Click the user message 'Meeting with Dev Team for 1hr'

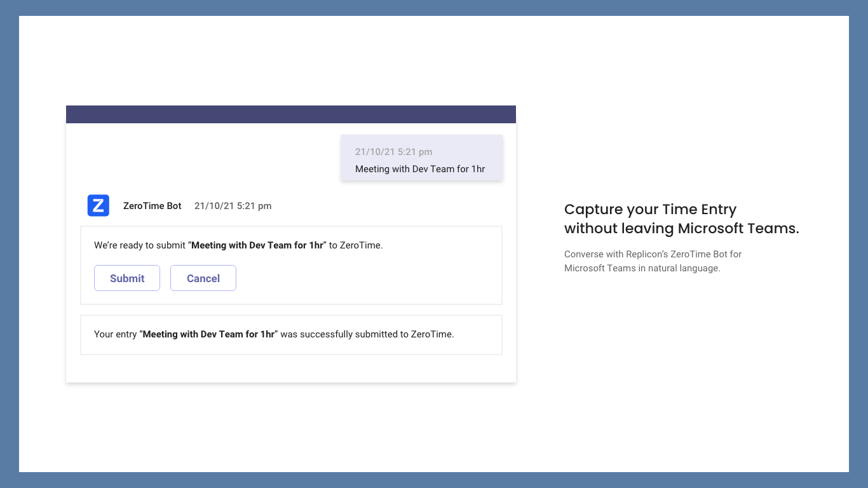pos(420,169)
